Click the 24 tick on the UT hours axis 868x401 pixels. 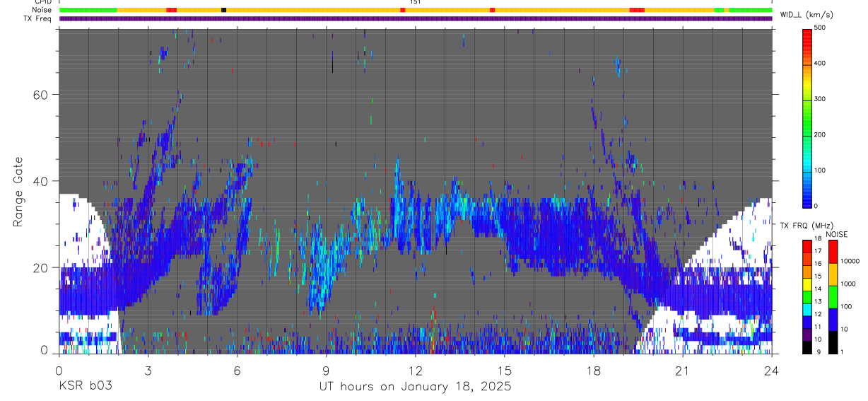point(772,370)
